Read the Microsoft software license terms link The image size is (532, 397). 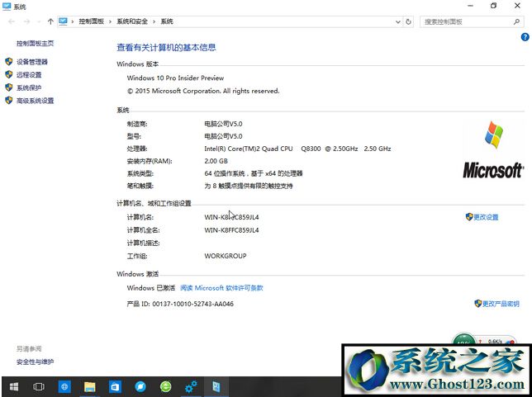(x=221, y=288)
